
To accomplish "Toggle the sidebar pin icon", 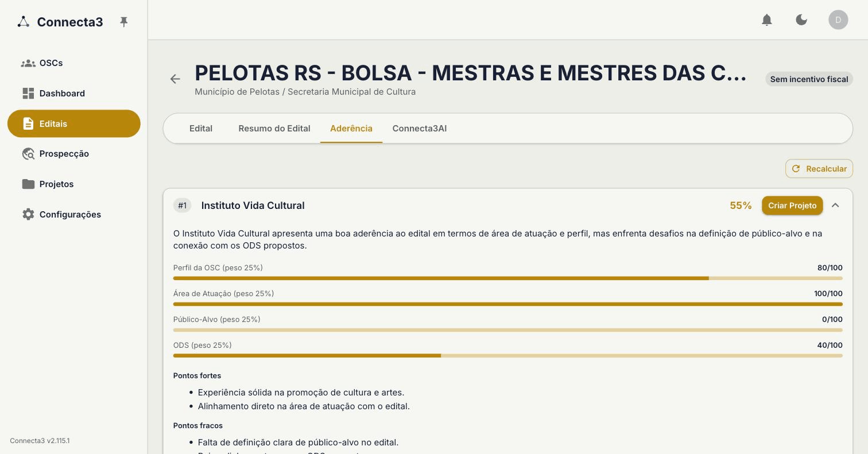I will pos(123,22).
